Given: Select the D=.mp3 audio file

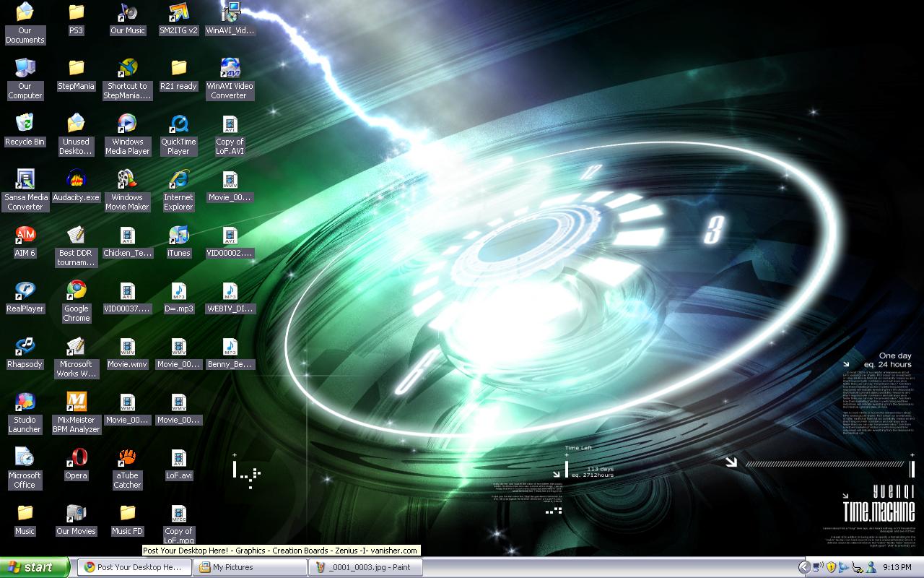Looking at the screenshot, I should 178,297.
